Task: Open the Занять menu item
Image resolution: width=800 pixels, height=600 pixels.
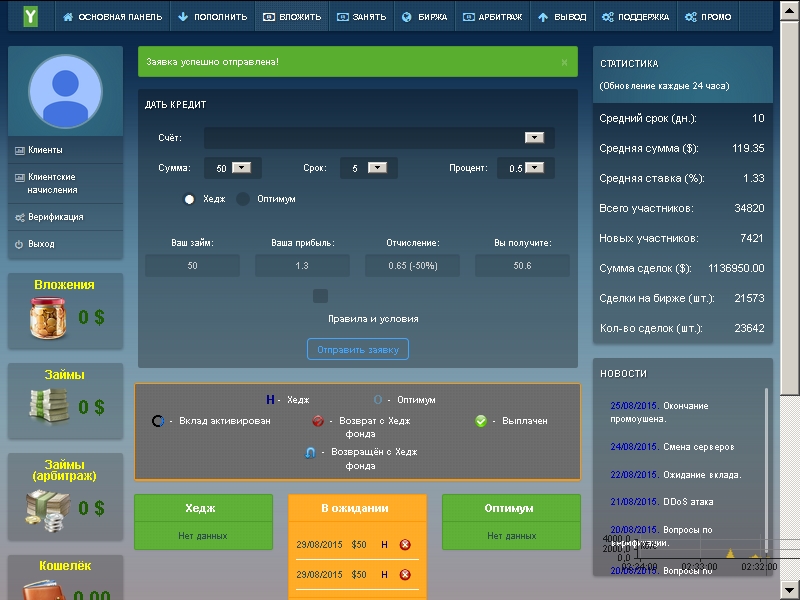Action: [362, 17]
